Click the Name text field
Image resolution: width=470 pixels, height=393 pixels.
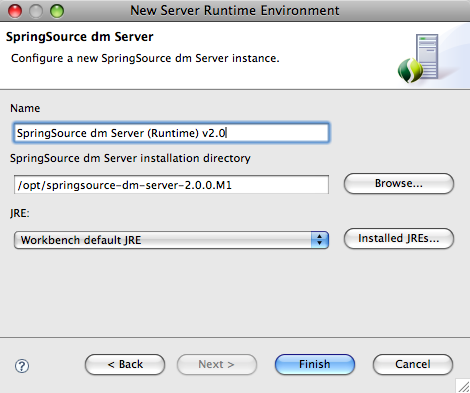coord(171,133)
